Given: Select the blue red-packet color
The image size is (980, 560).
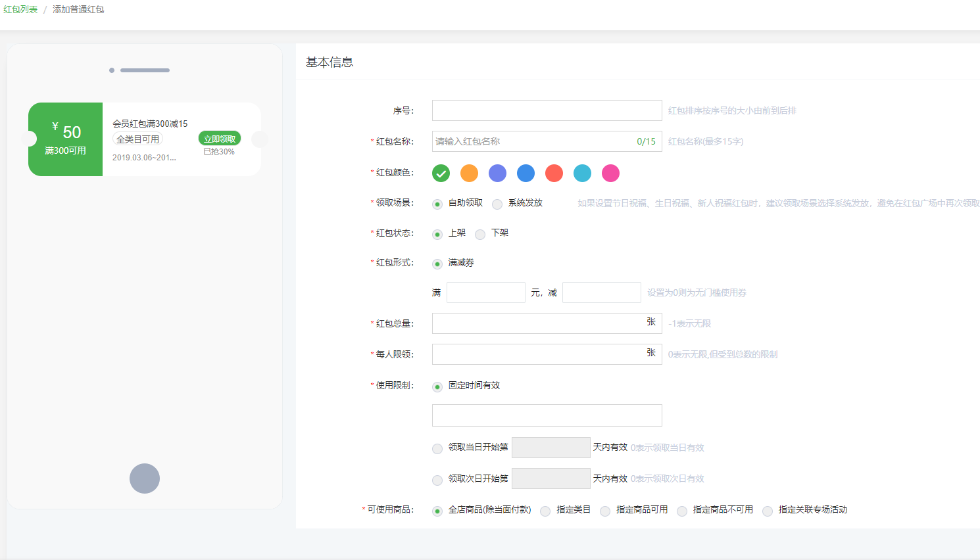Looking at the screenshot, I should coord(526,173).
